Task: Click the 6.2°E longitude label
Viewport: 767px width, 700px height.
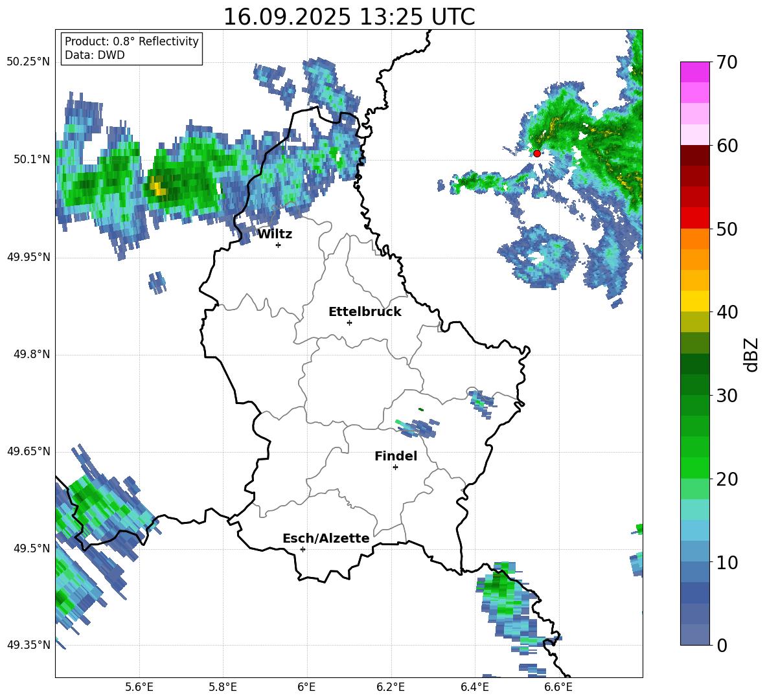Action: pos(391,687)
